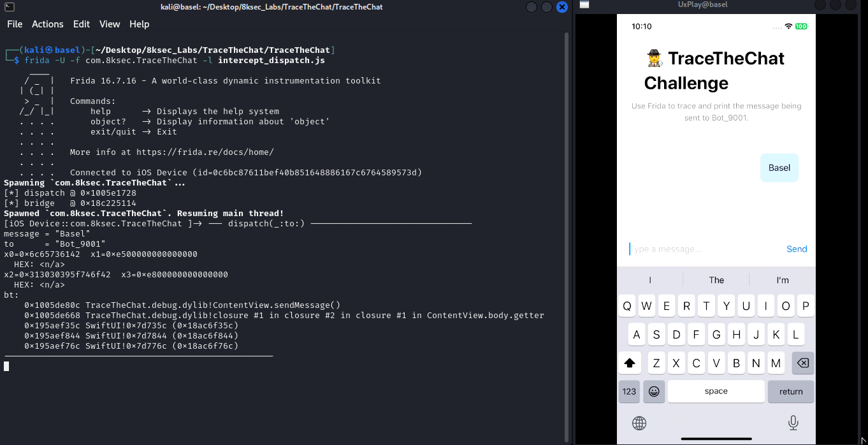Focus the Type a message field
This screenshot has height=445, width=868.
[x=704, y=249]
